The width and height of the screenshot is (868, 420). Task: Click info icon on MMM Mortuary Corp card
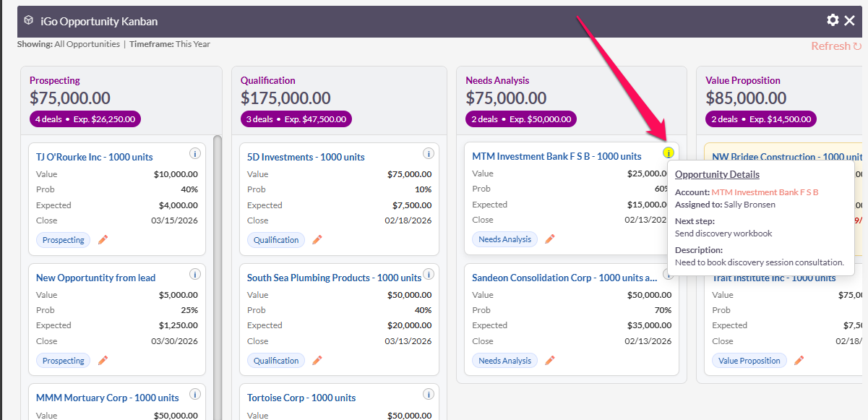click(194, 395)
